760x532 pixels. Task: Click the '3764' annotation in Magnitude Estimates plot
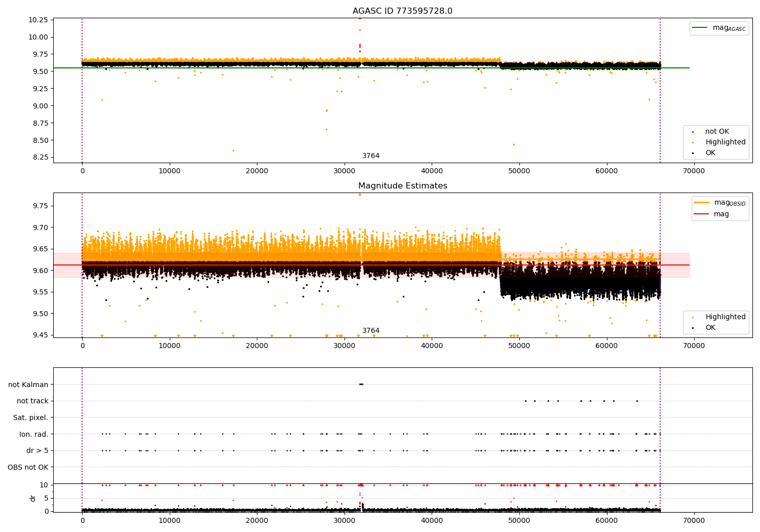coord(371,331)
